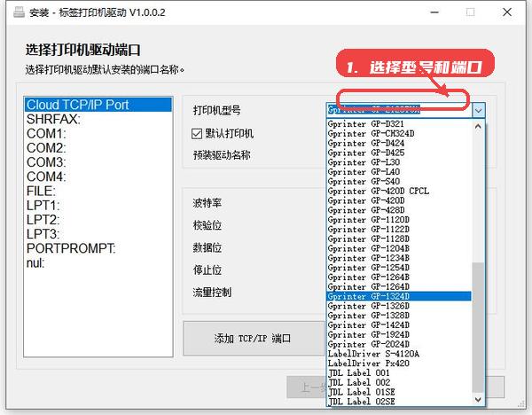
Task: Select FILE: port entry
Action: 98,191
